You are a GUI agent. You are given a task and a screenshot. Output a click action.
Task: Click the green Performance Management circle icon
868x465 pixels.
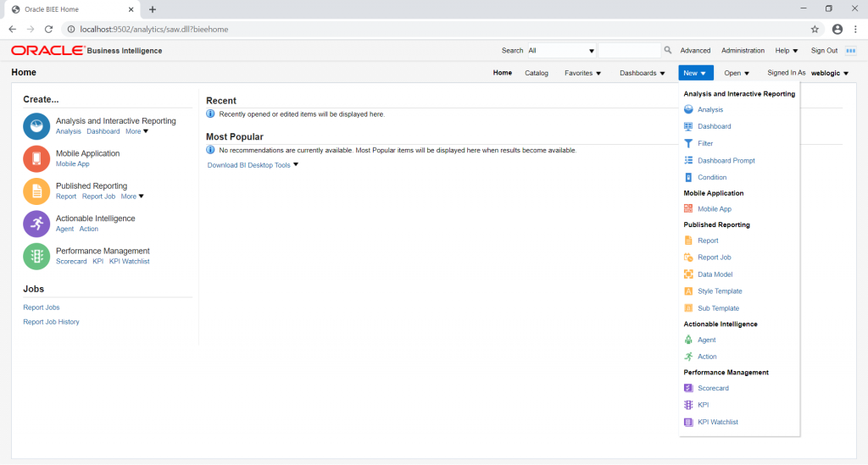coord(36,257)
